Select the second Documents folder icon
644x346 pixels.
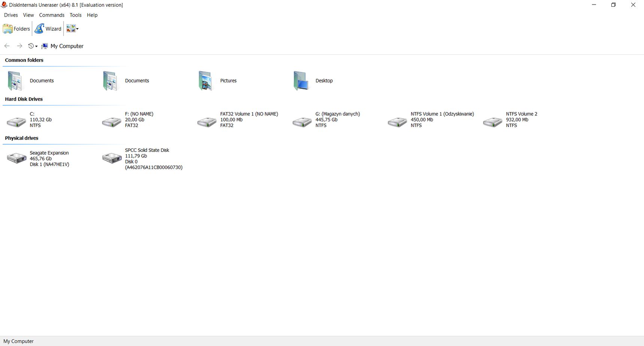[x=110, y=81]
